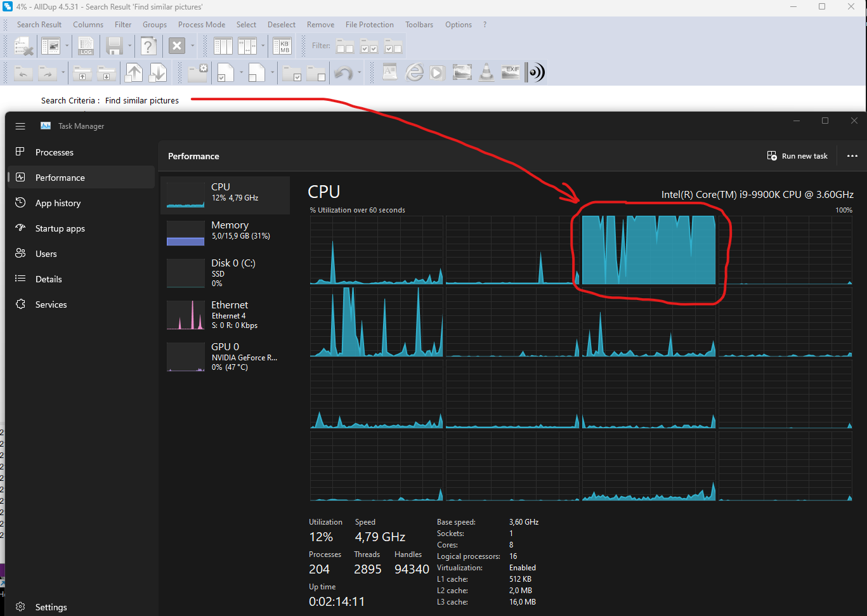Open dropdown next to the X cancel icon
The image size is (867, 616).
click(x=193, y=46)
